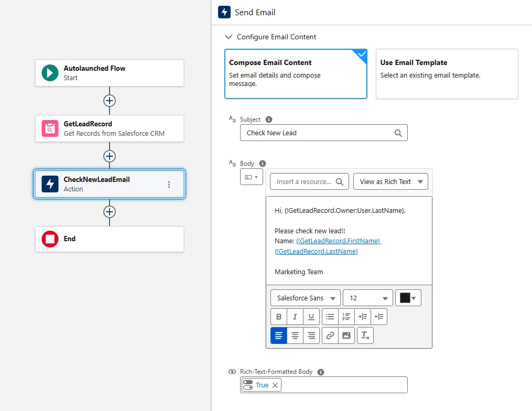Insert an image in body

[x=346, y=336]
